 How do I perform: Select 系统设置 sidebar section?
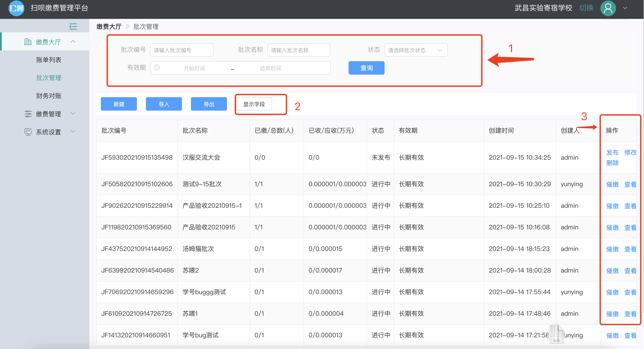click(45, 132)
